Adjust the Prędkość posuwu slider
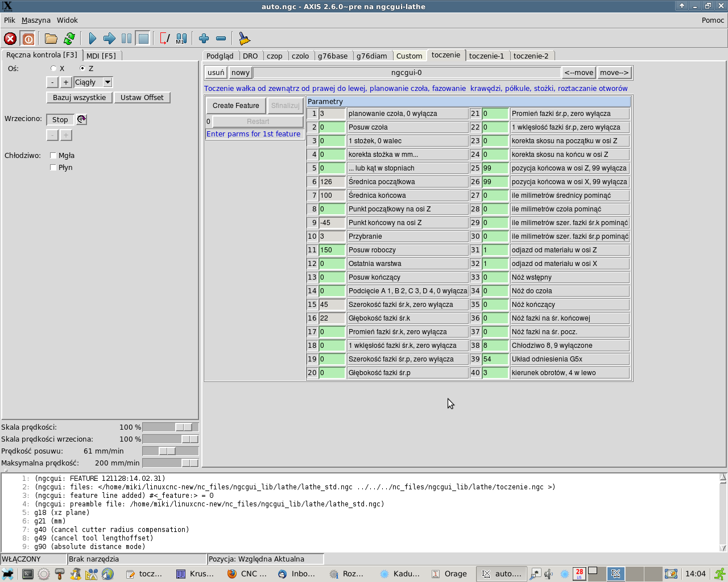728x582 pixels. pos(171,451)
